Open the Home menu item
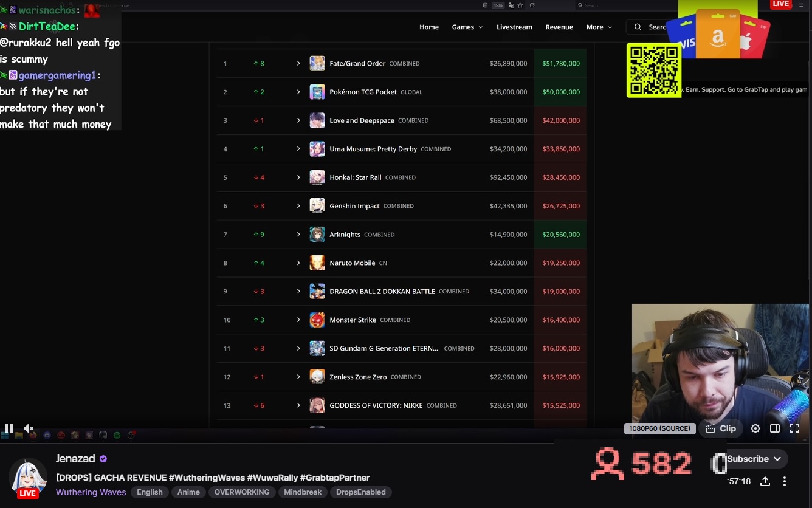This screenshot has height=508, width=812. [x=429, y=27]
